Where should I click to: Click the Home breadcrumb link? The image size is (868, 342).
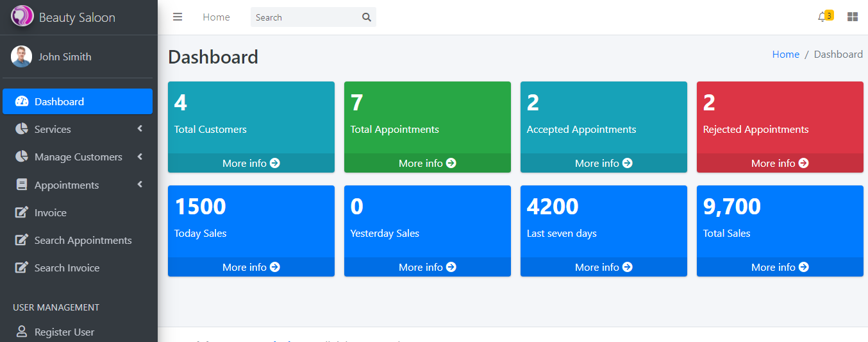coord(785,55)
